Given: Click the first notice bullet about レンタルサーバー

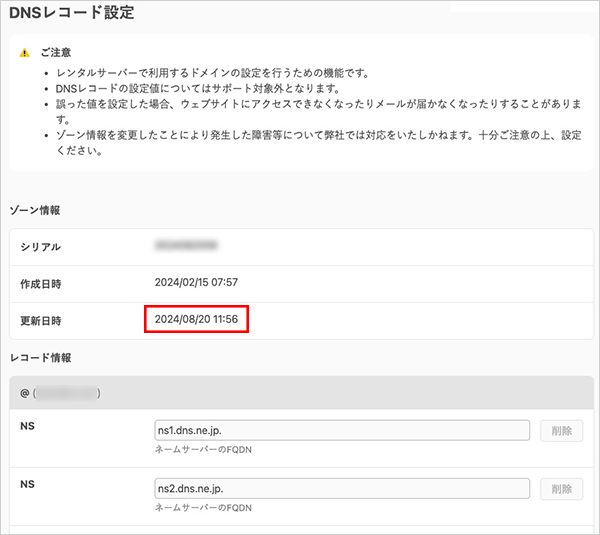Looking at the screenshot, I should pos(213,74).
